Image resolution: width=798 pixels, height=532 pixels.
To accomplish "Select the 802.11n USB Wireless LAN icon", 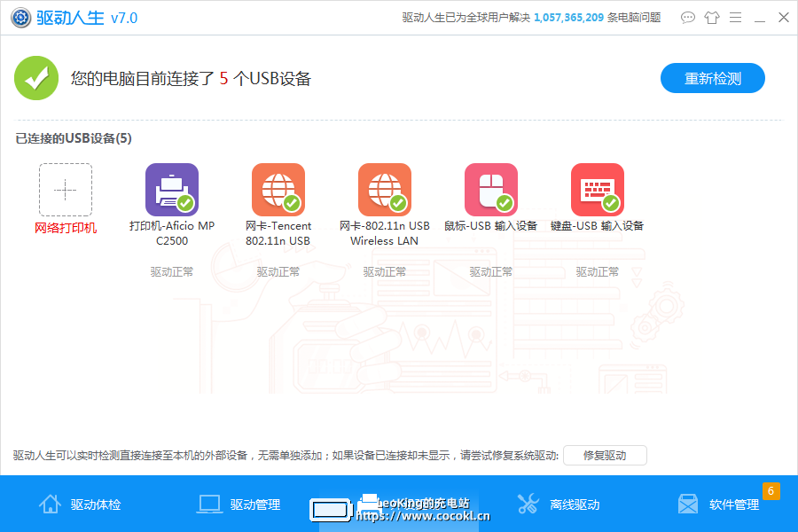I will [385, 190].
